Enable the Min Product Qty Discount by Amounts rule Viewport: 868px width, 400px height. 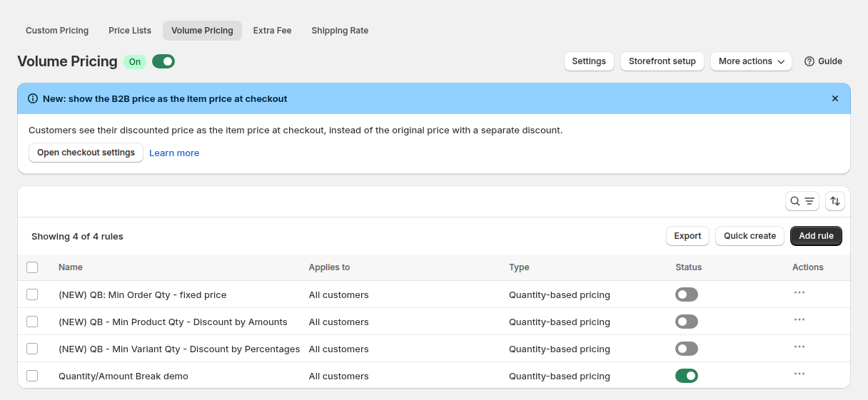687,322
